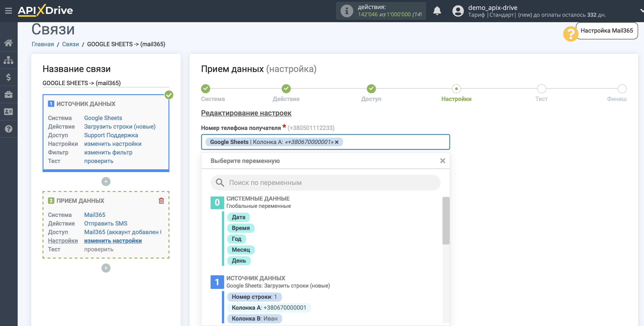Add a step with plus below source block
The height and width of the screenshot is (326, 644).
[x=106, y=182]
